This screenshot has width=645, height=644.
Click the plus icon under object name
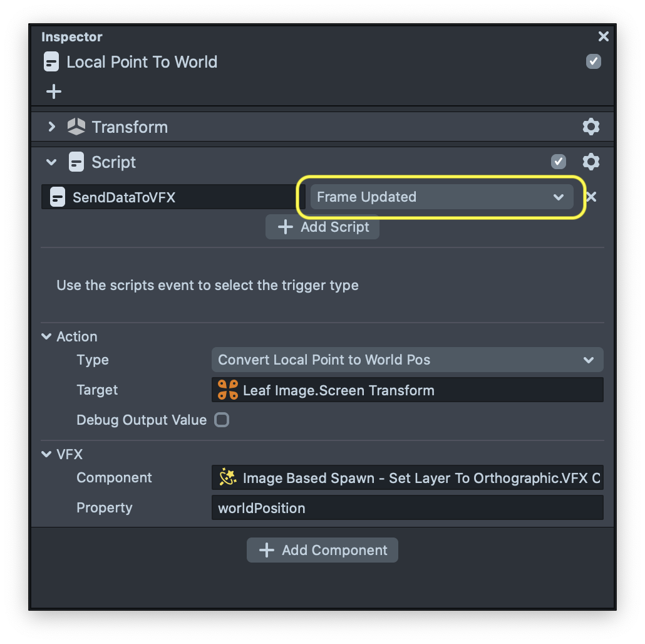click(54, 91)
